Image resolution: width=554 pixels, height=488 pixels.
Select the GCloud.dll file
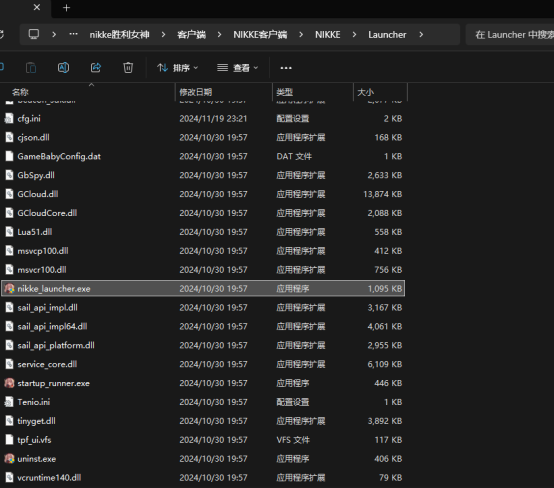(x=203, y=194)
